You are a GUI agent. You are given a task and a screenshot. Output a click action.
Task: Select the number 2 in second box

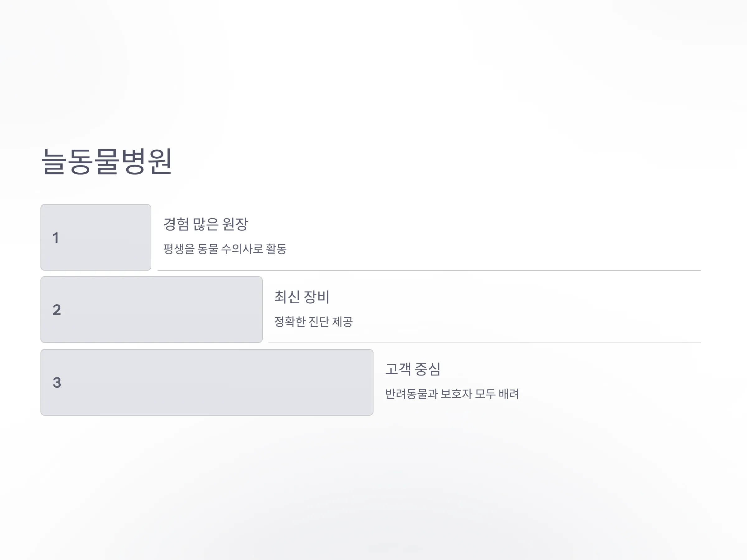click(x=57, y=310)
